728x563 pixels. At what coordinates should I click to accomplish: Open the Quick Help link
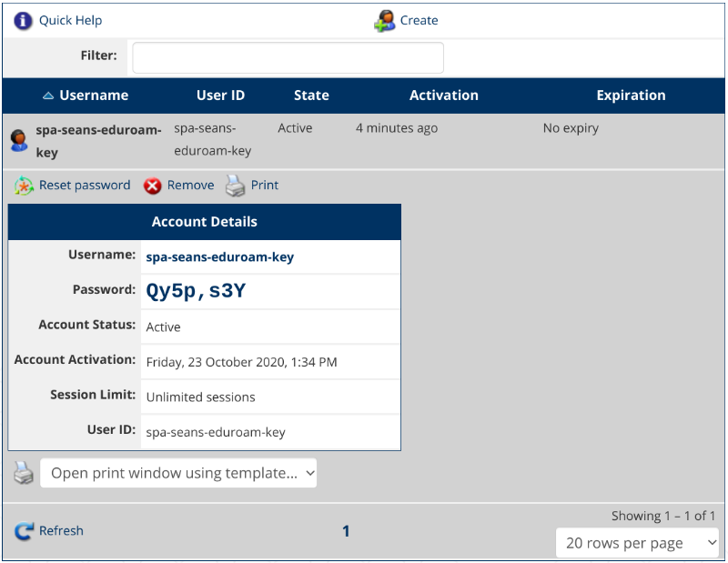(x=71, y=20)
